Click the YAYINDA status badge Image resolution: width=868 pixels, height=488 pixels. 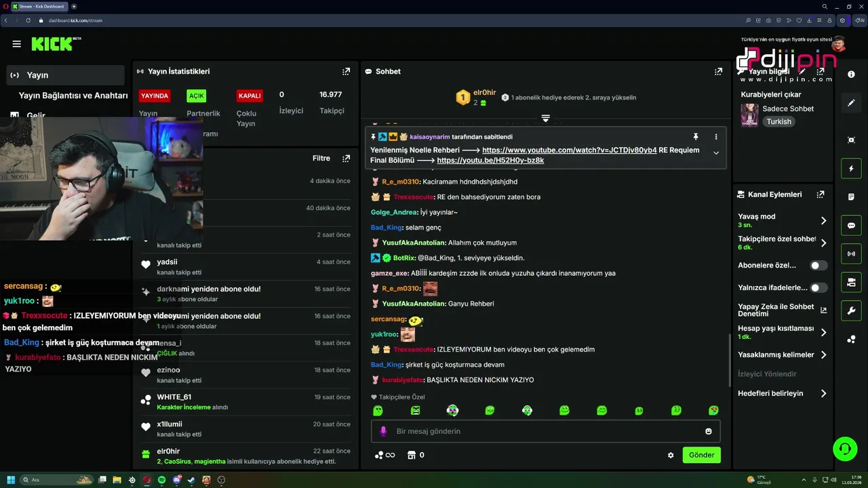[x=155, y=96]
